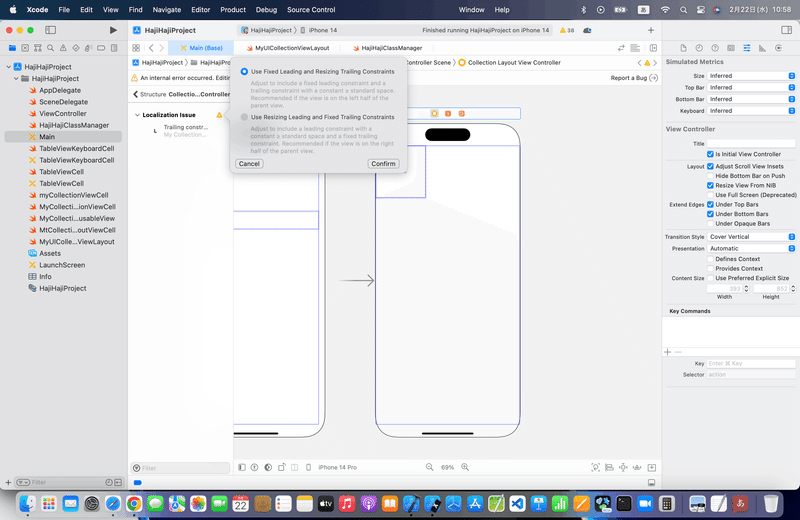The width and height of the screenshot is (800, 520).
Task: Open Xcode Cloud status icon
Action: (587, 30)
